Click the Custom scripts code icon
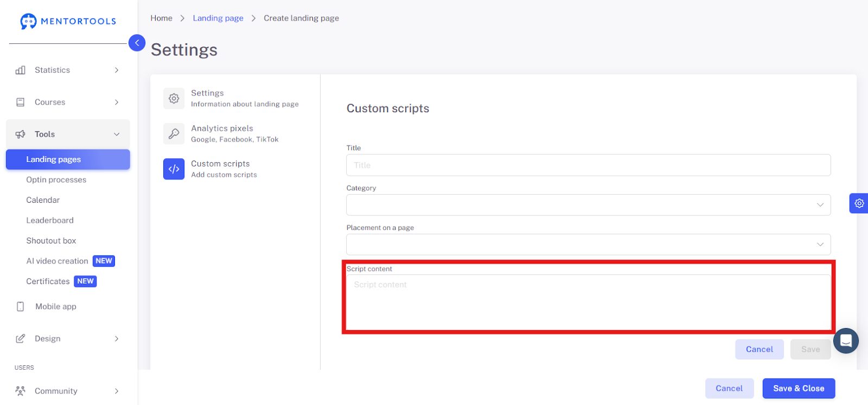 174,169
